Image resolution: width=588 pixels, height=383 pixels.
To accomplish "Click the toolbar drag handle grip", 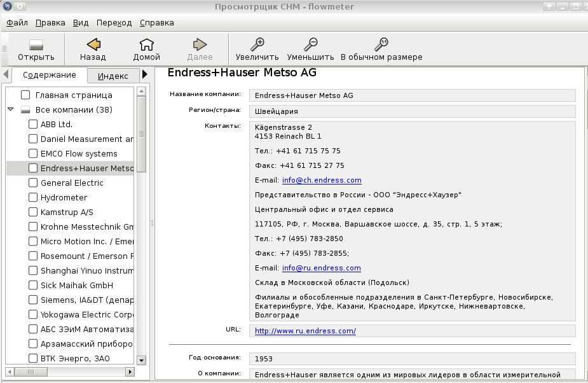I will pyautogui.click(x=4, y=48).
